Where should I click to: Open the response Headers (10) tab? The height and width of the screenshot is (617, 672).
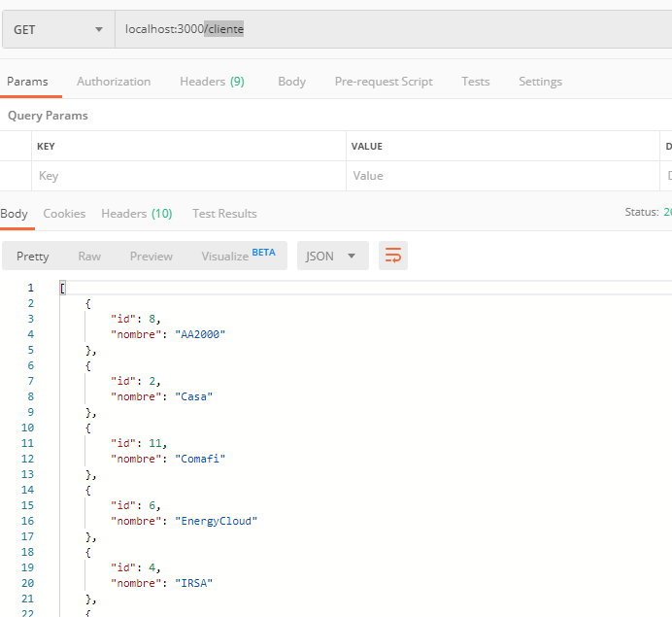pyautogui.click(x=136, y=213)
